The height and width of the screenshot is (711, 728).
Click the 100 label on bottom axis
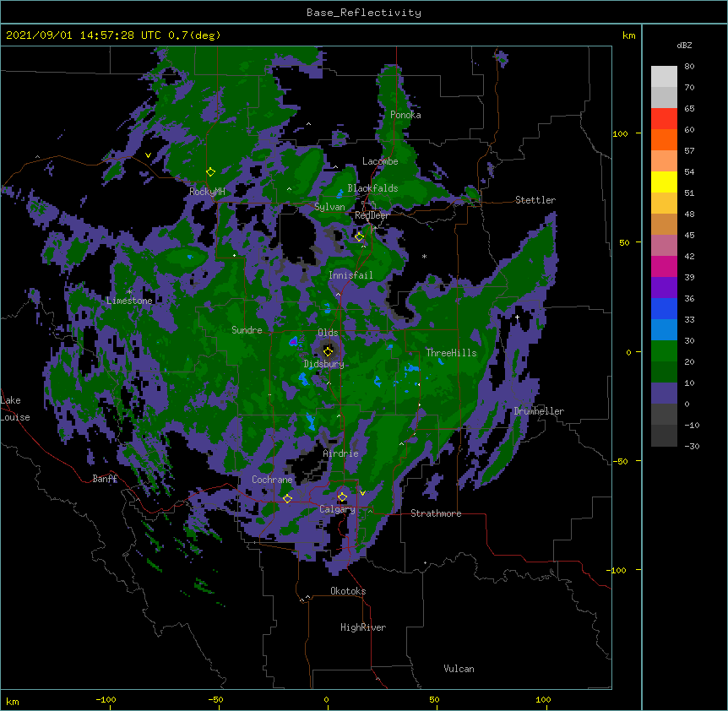point(543,699)
